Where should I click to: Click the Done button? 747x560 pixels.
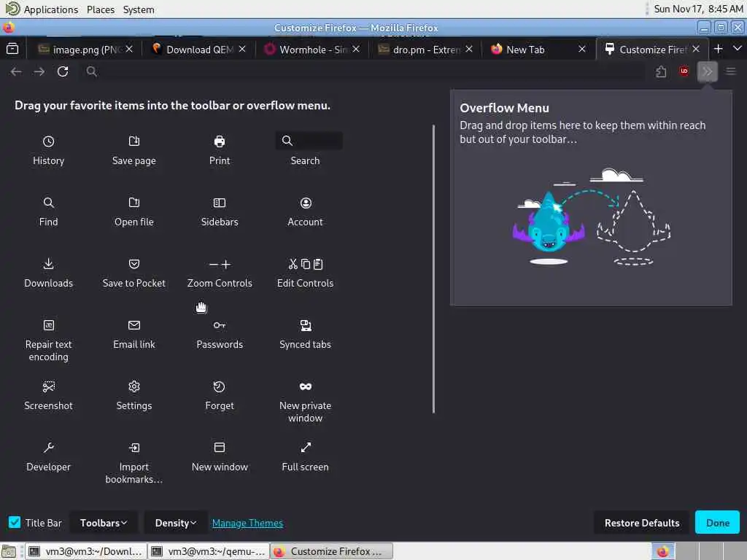(x=718, y=522)
